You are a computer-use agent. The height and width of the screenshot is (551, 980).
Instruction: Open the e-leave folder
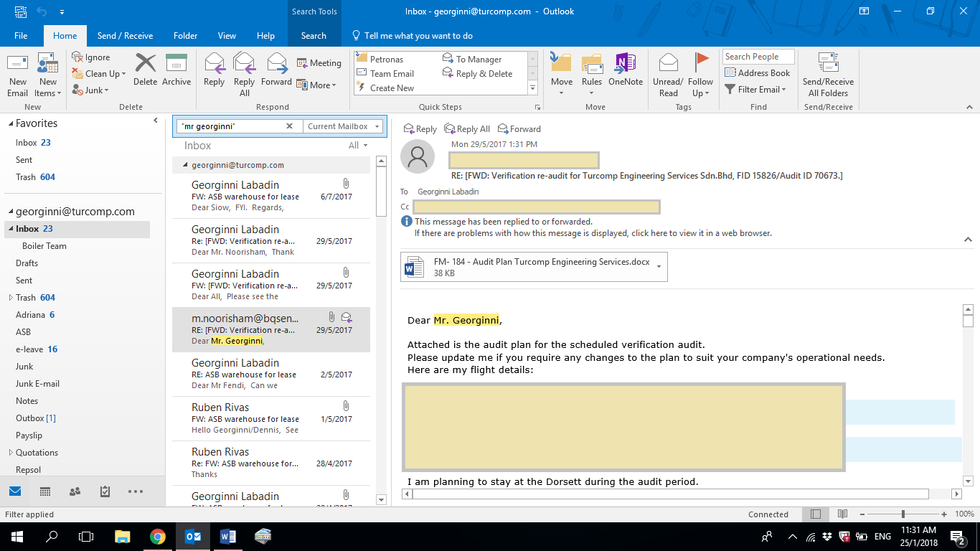37,349
